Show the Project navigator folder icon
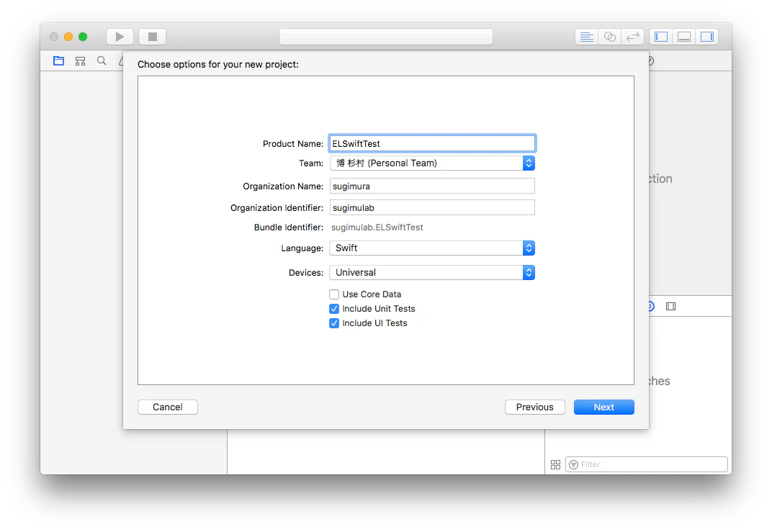The height and width of the screenshot is (532, 772). 58,61
